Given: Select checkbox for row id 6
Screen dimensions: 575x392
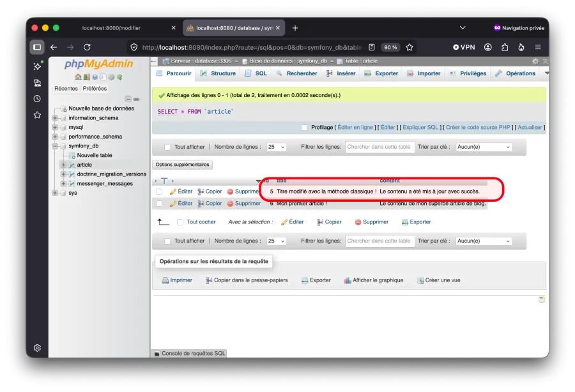Looking at the screenshot, I should pyautogui.click(x=159, y=203).
